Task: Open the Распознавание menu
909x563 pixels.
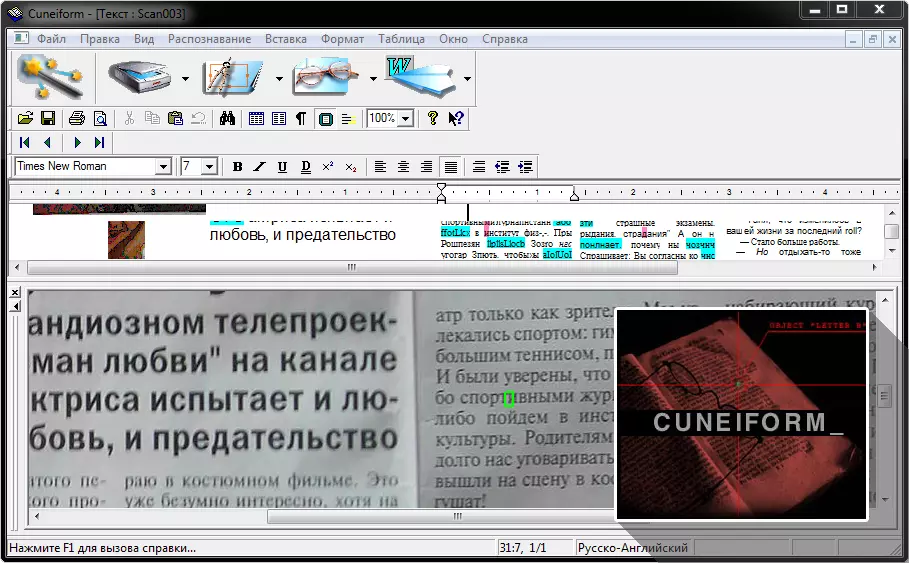Action: coord(209,39)
